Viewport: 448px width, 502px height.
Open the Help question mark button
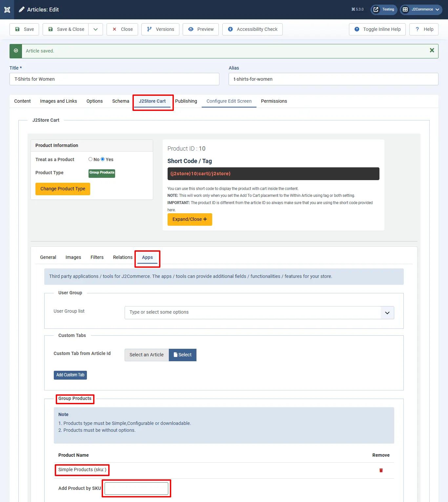(424, 29)
